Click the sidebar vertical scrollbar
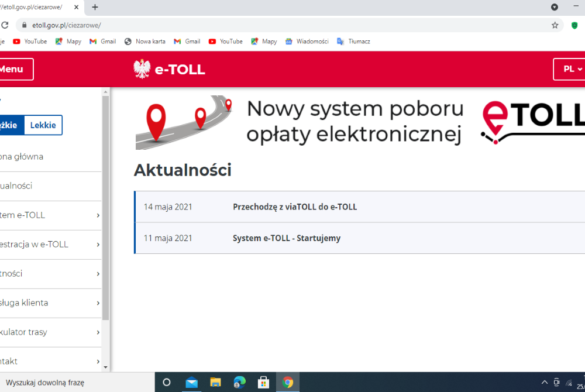The image size is (585, 392). tap(105, 205)
